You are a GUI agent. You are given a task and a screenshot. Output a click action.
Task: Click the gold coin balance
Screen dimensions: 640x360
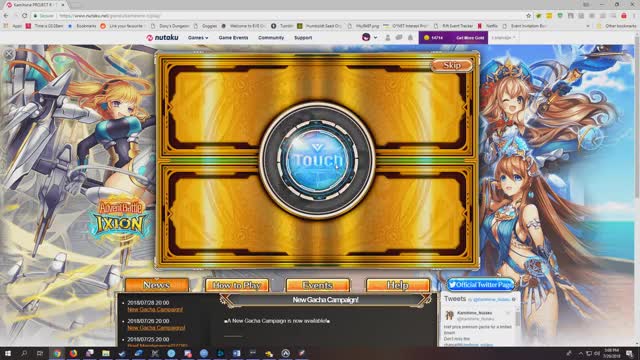pyautogui.click(x=433, y=38)
